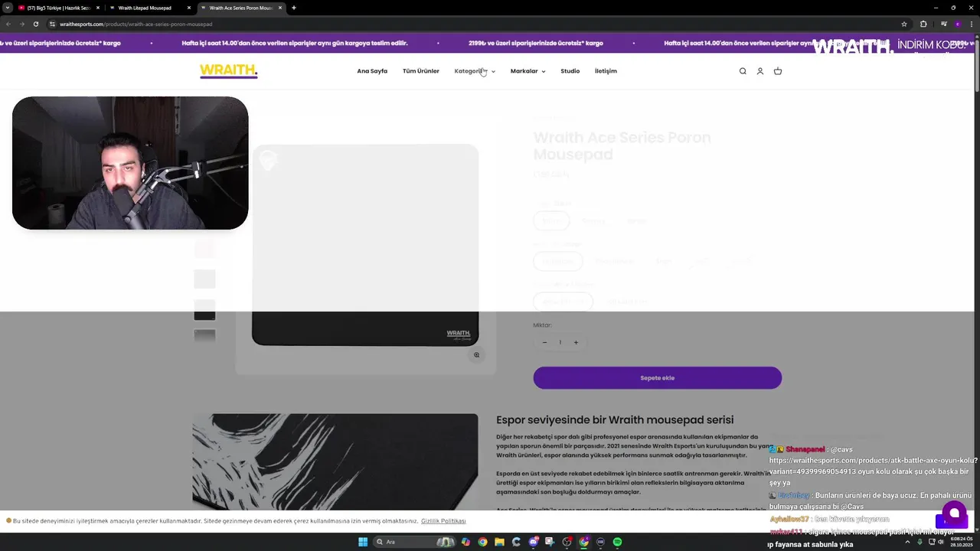Image resolution: width=980 pixels, height=551 pixels.
Task: Click the taskbar search box
Action: (x=414, y=542)
